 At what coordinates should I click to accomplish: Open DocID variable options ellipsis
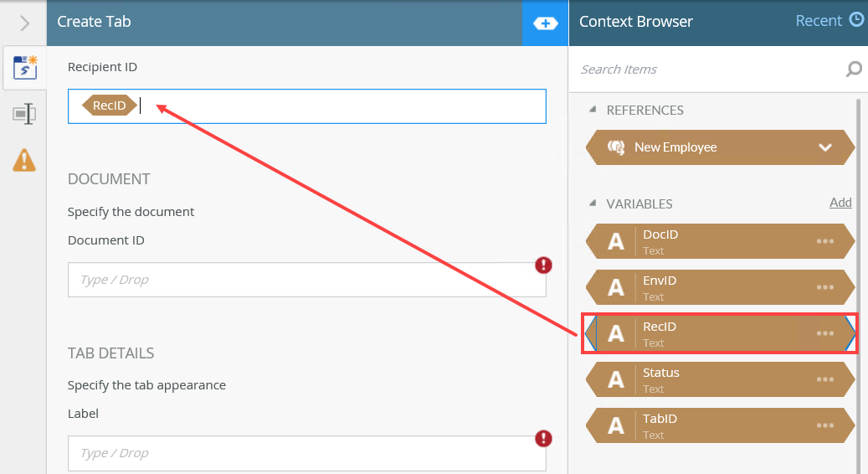[x=825, y=241]
